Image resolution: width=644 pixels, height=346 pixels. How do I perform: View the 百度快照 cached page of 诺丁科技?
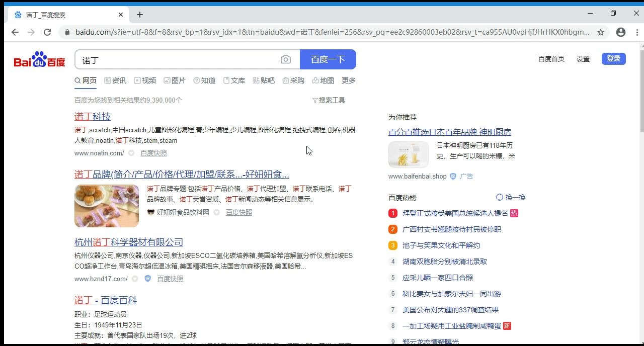click(x=153, y=153)
